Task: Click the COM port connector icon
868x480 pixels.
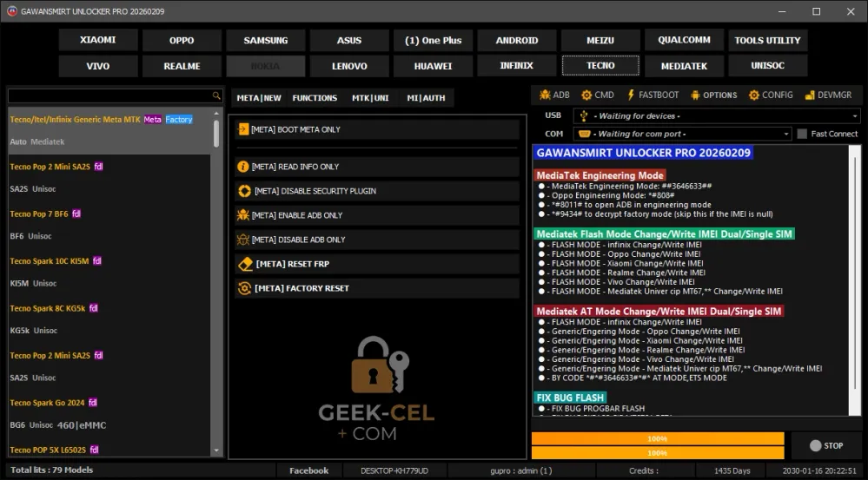Action: (x=584, y=134)
